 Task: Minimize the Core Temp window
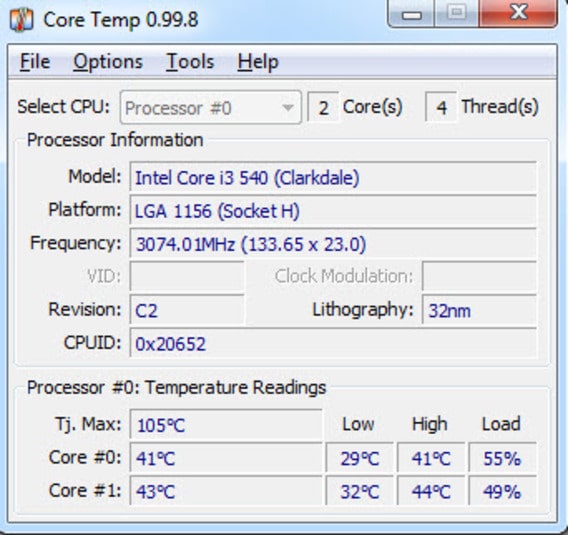click(411, 13)
